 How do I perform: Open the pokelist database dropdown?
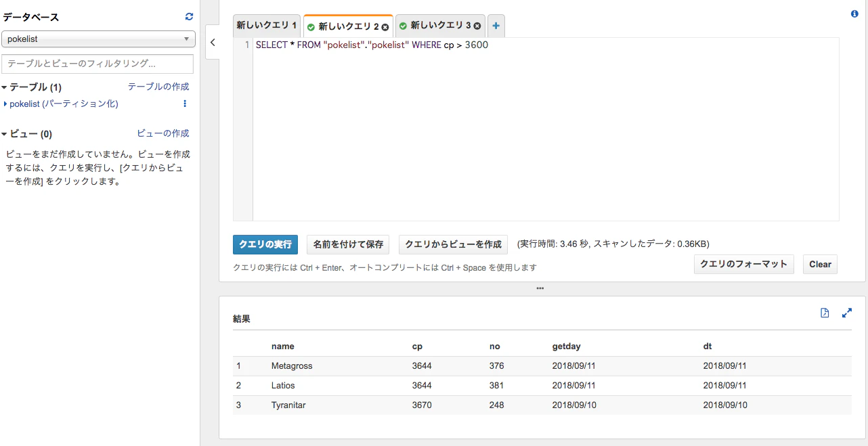tap(99, 39)
